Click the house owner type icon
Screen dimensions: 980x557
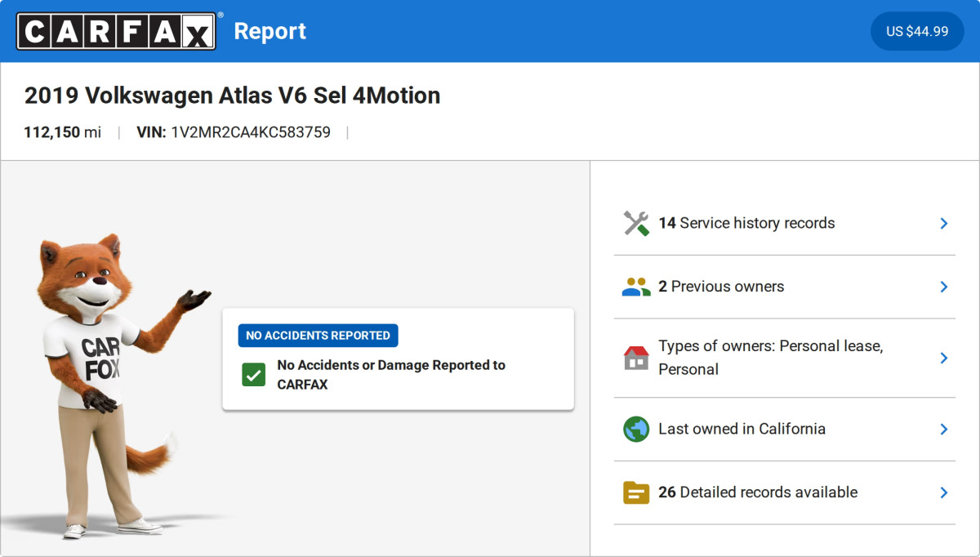pos(635,358)
